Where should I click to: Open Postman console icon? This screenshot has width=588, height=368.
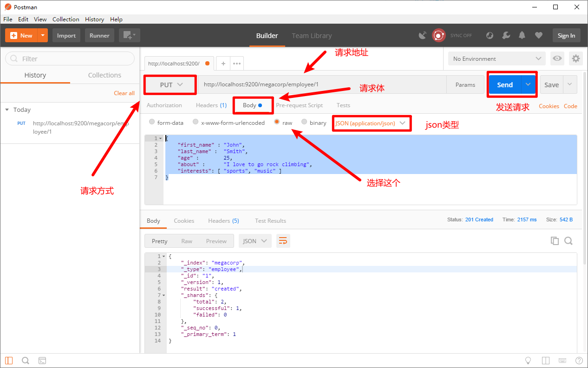pyautogui.click(x=42, y=361)
